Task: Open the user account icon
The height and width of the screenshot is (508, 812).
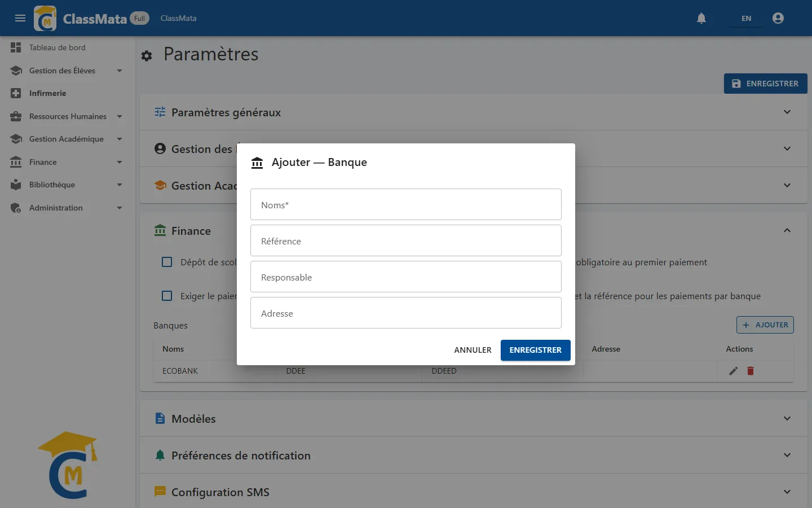Action: [778, 18]
